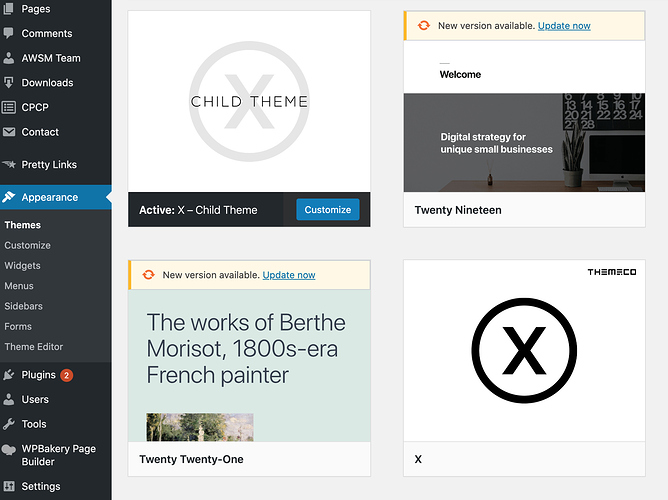The height and width of the screenshot is (500, 668).
Task: Click Update now for Twenty Nineteen
Action: click(x=564, y=26)
